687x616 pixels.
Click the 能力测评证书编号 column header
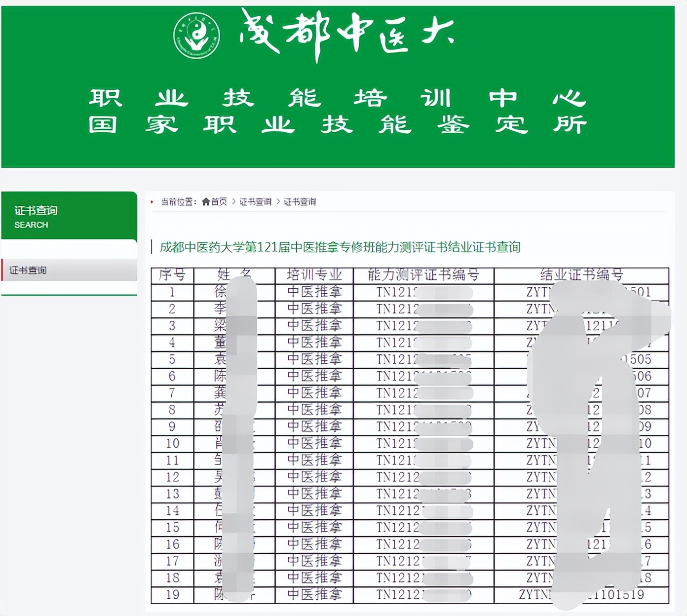(x=423, y=276)
